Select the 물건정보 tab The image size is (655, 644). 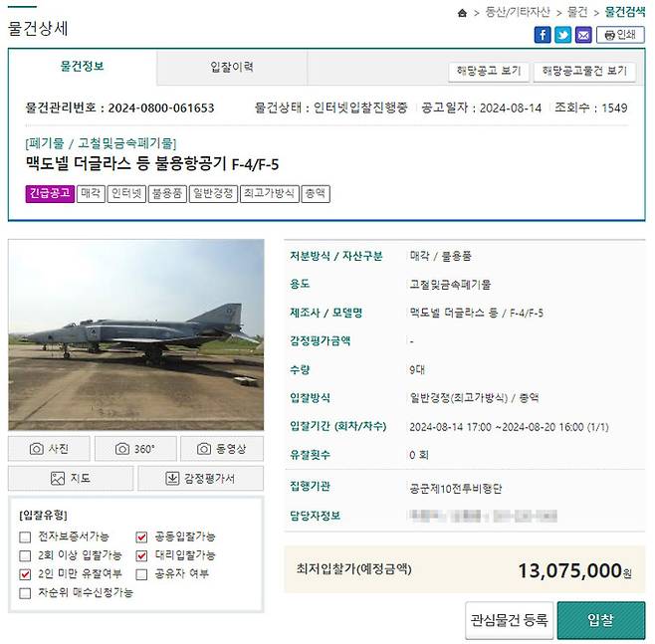click(x=83, y=67)
